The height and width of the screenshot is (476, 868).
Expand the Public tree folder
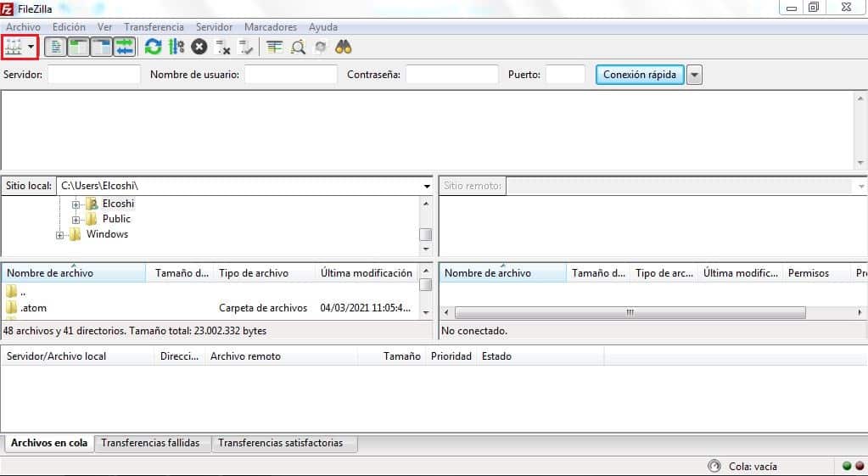[x=76, y=220]
